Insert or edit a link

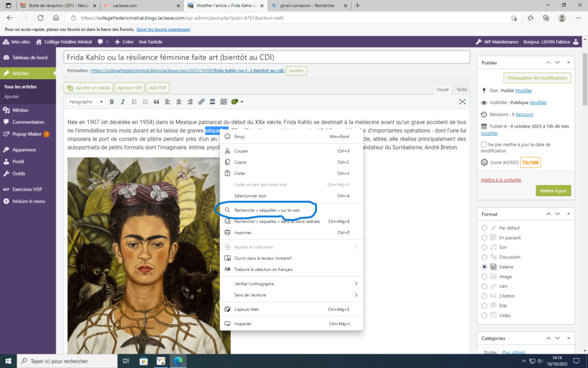click(202, 101)
